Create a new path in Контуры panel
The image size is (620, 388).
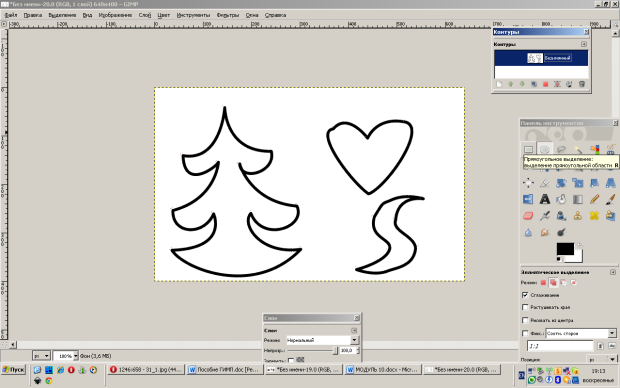tap(499, 84)
